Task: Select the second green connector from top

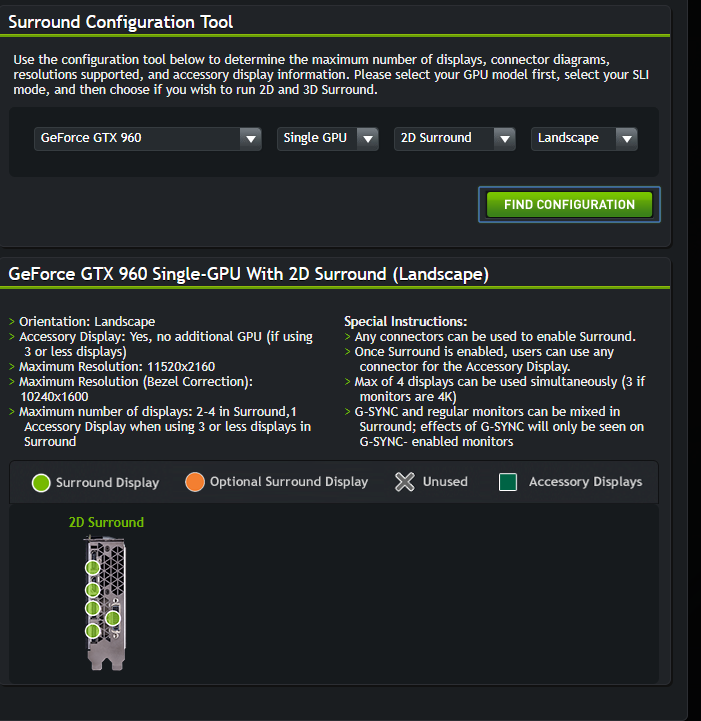Action: [x=92, y=589]
